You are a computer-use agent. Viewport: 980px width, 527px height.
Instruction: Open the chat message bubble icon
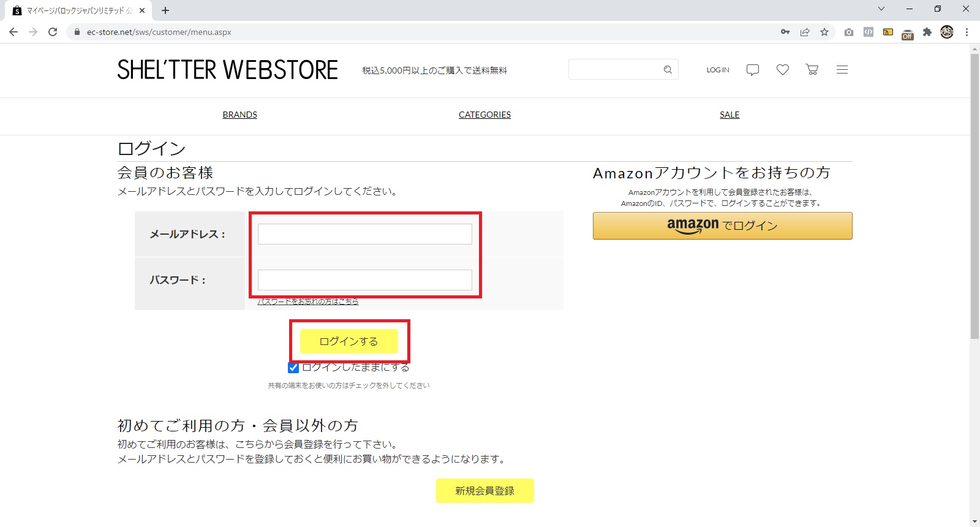click(753, 70)
